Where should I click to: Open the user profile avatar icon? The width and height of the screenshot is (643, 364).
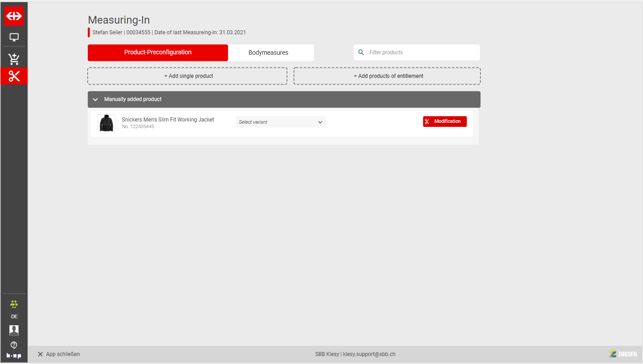coord(14,330)
